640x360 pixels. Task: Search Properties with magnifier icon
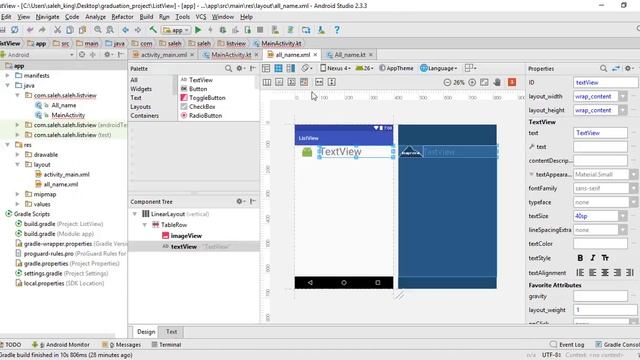603,68
